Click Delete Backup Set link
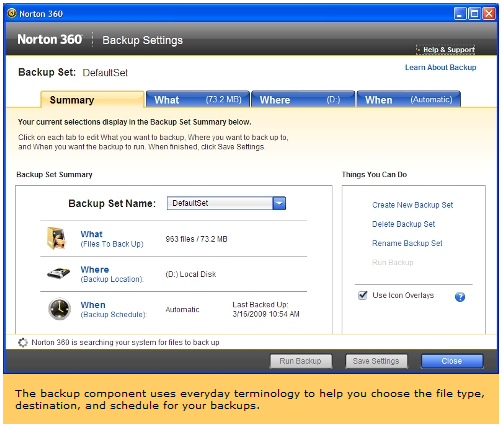Image resolution: width=502 pixels, height=427 pixels. (403, 224)
